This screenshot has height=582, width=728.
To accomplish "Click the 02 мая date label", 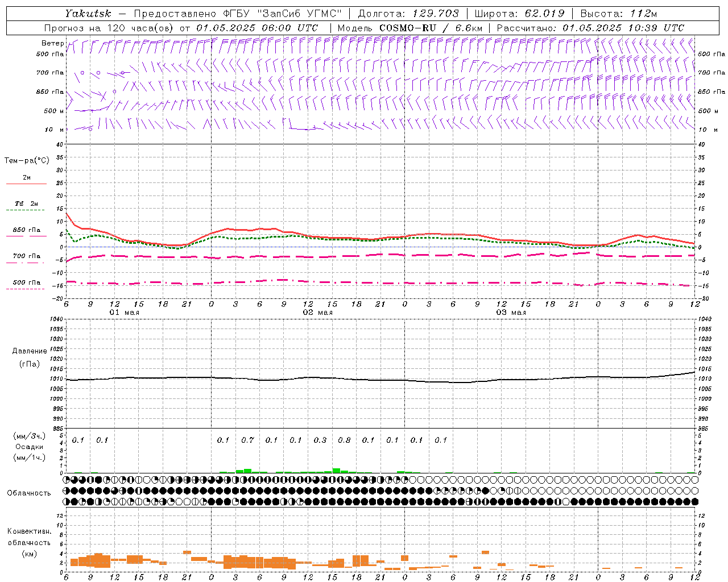I will (318, 313).
